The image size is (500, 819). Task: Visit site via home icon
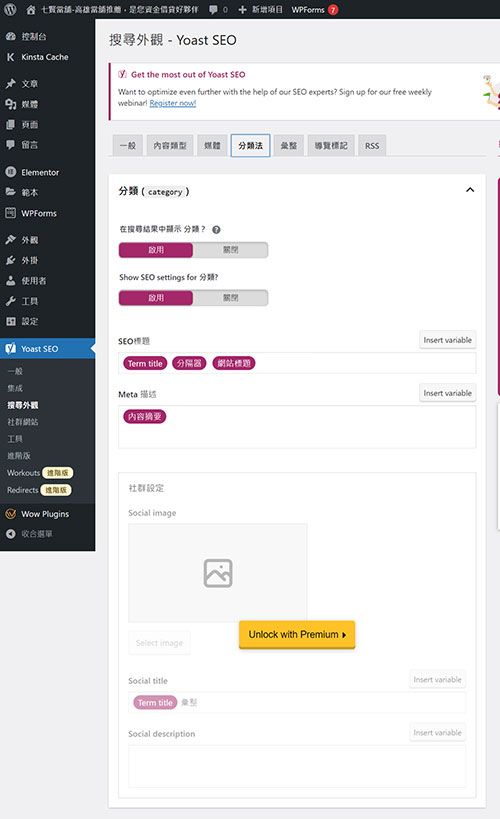pos(31,9)
